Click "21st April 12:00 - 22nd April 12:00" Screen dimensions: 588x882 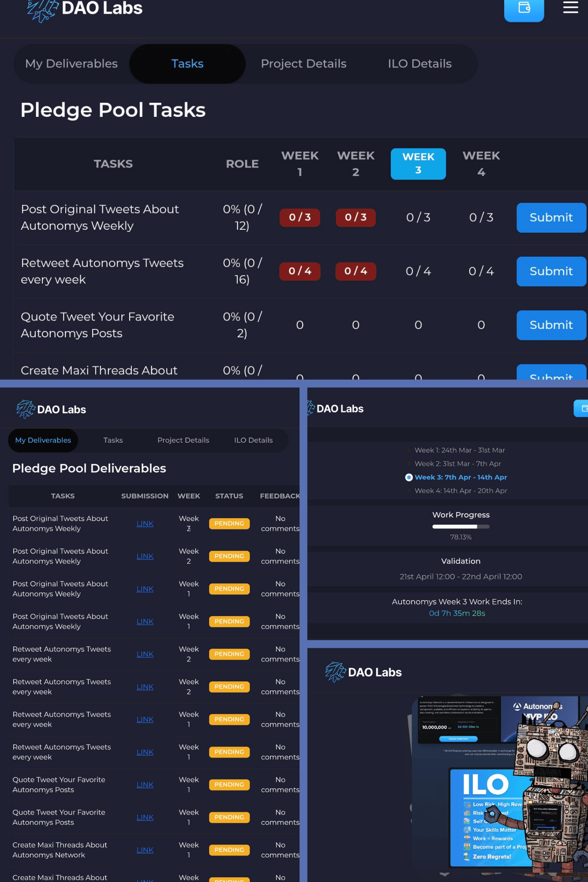pyautogui.click(x=461, y=577)
